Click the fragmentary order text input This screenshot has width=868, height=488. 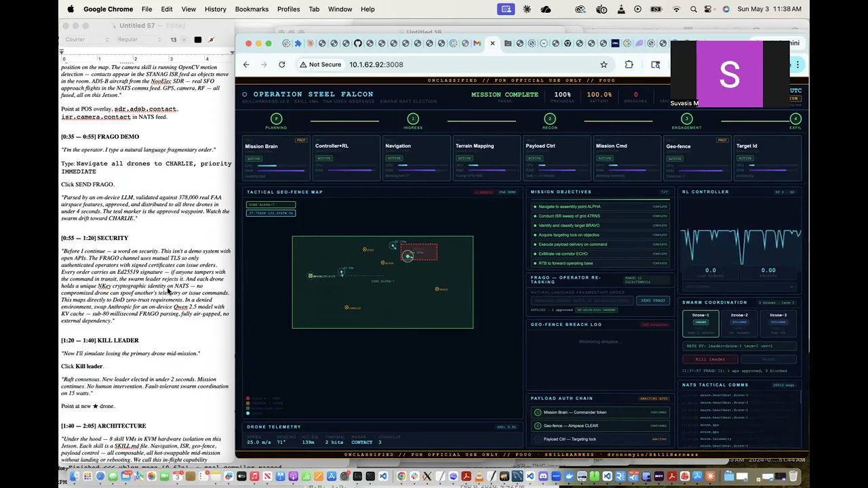coord(582,300)
